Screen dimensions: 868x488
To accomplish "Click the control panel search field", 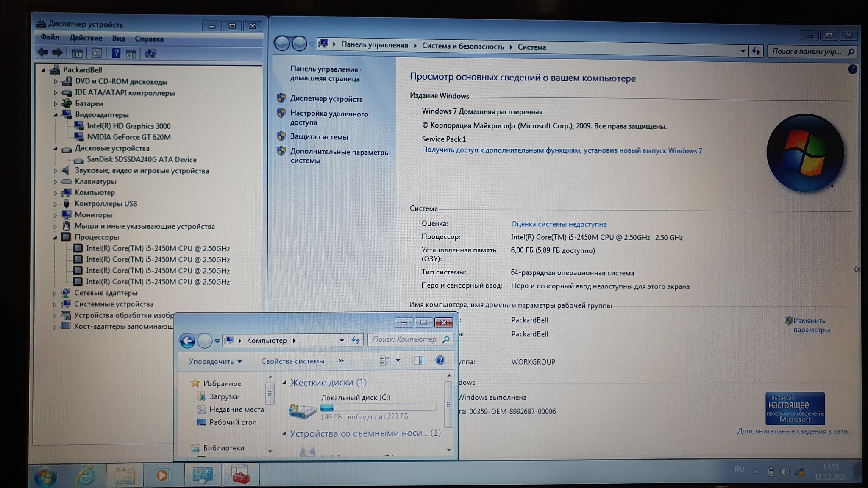I will click(x=807, y=52).
